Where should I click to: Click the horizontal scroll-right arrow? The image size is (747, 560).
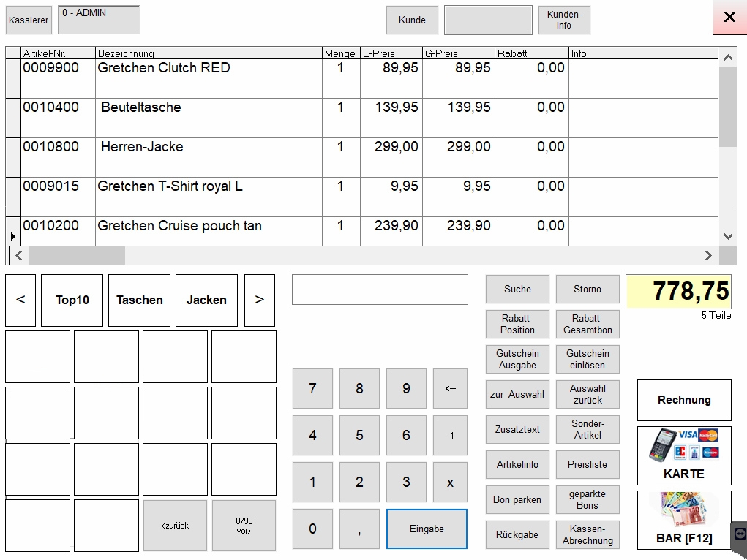[708, 256]
